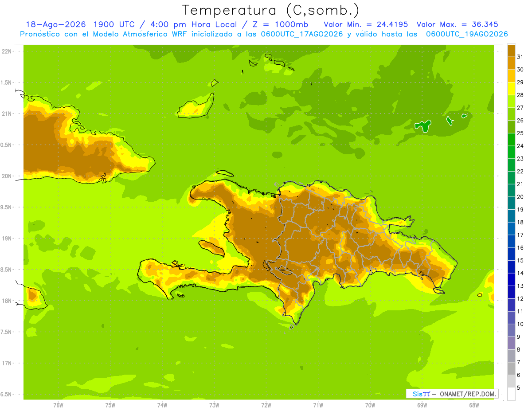
Task: Click the "21N" latitude axis label
Action: pos(7,114)
